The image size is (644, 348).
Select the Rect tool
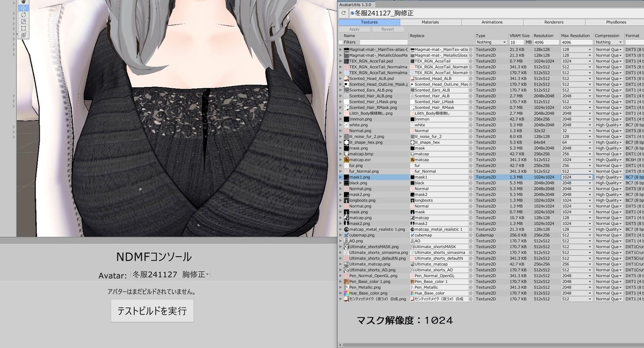(x=24, y=27)
